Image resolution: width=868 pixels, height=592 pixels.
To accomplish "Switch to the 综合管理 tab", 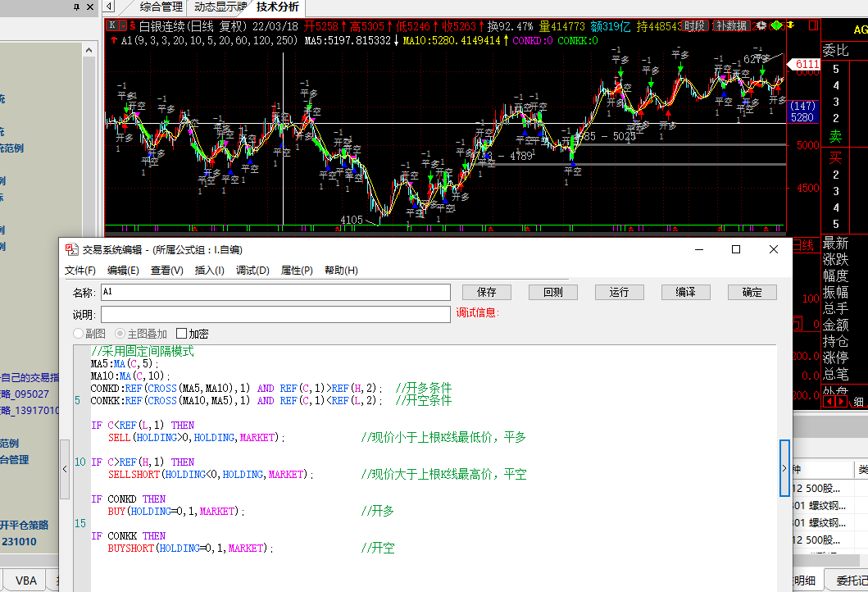I will coord(161,7).
